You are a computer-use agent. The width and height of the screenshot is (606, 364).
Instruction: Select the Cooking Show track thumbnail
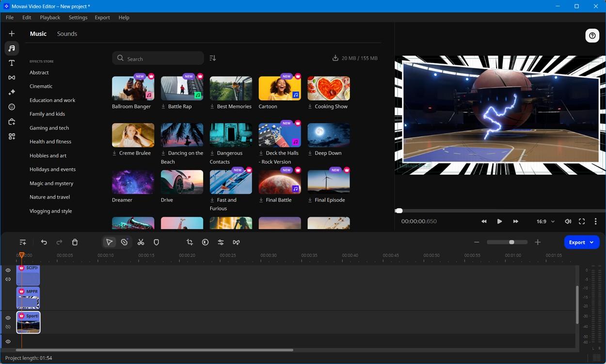pos(329,88)
